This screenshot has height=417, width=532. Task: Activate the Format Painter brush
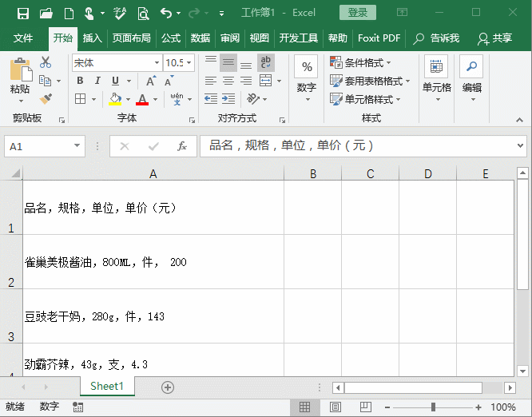[x=46, y=99]
